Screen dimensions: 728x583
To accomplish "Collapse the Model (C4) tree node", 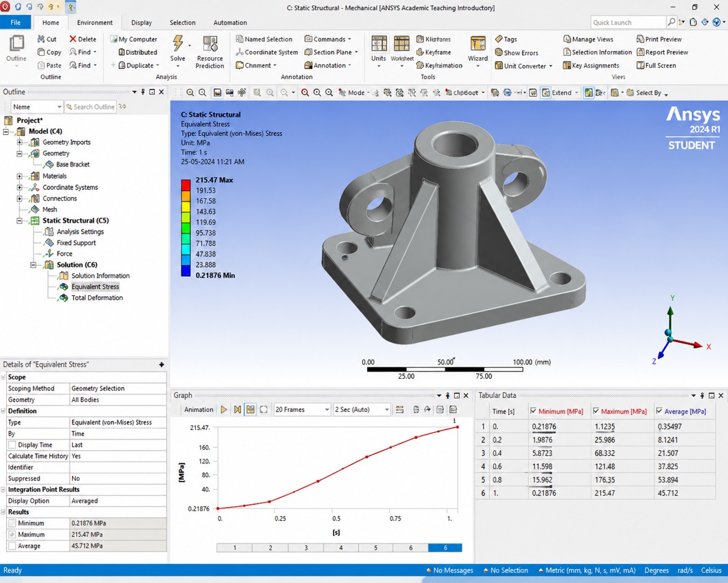I will 6,131.
